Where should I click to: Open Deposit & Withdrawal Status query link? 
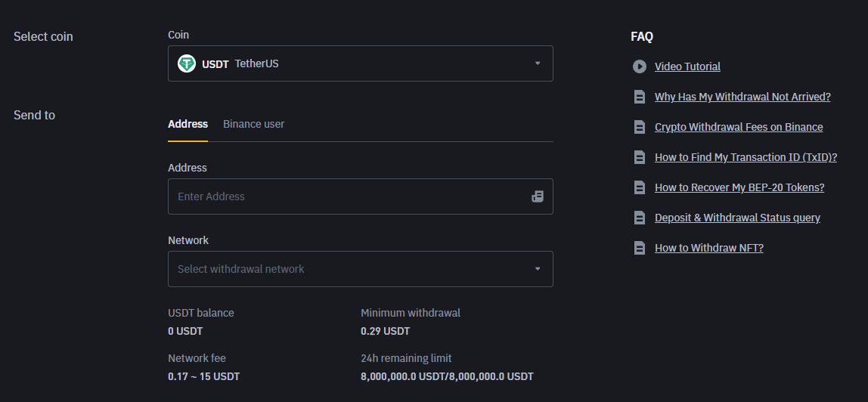737,218
